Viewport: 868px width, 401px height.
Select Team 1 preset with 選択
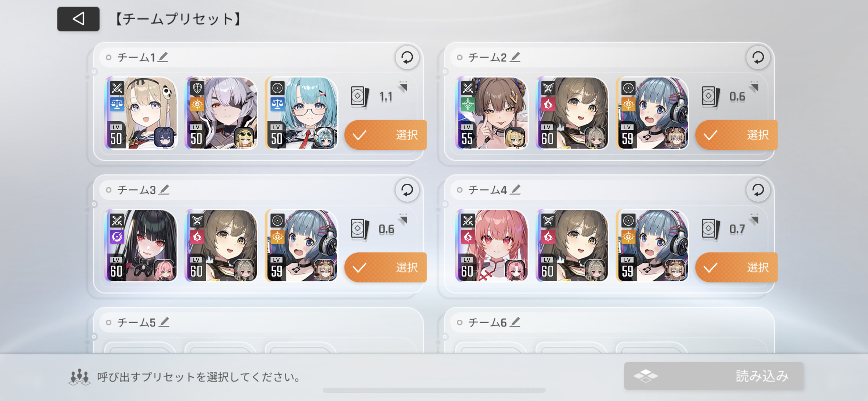[386, 135]
